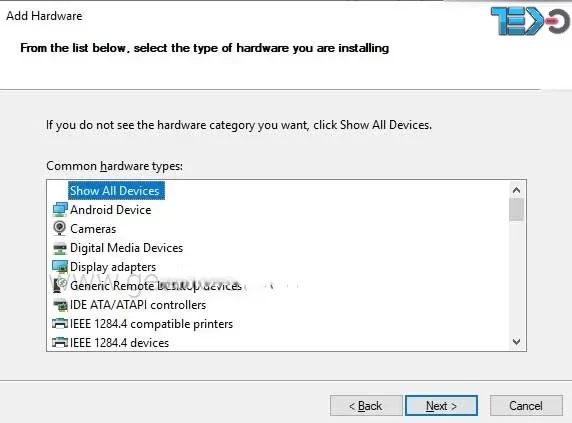The height and width of the screenshot is (423, 572).
Task: Pick Display adapters from the list
Action: pyautogui.click(x=113, y=267)
